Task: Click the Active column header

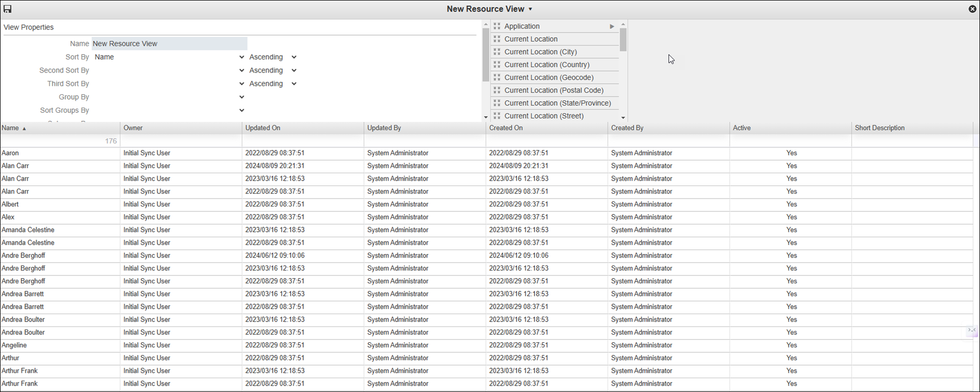Action: pos(790,128)
